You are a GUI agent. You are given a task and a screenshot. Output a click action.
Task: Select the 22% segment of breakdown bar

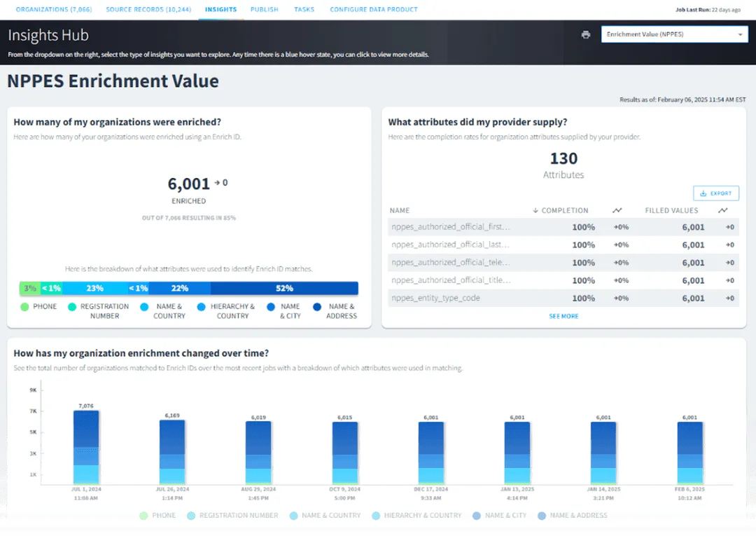point(180,289)
